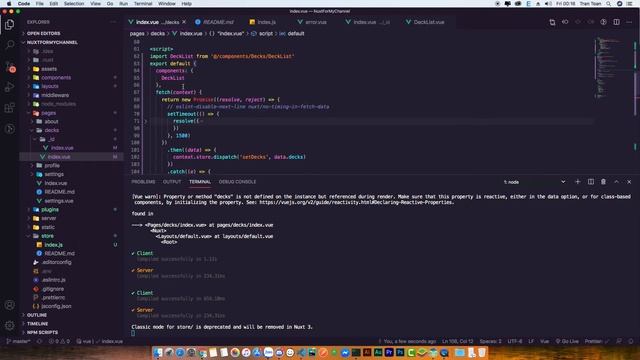
Task: Unfold the collapsed resolve code on line 71
Action: coord(146,121)
